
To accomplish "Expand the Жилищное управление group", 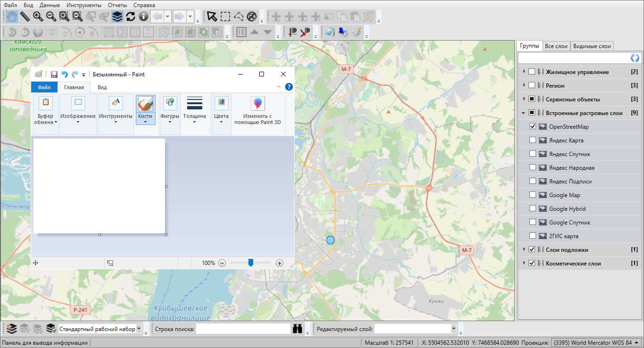I will [524, 72].
